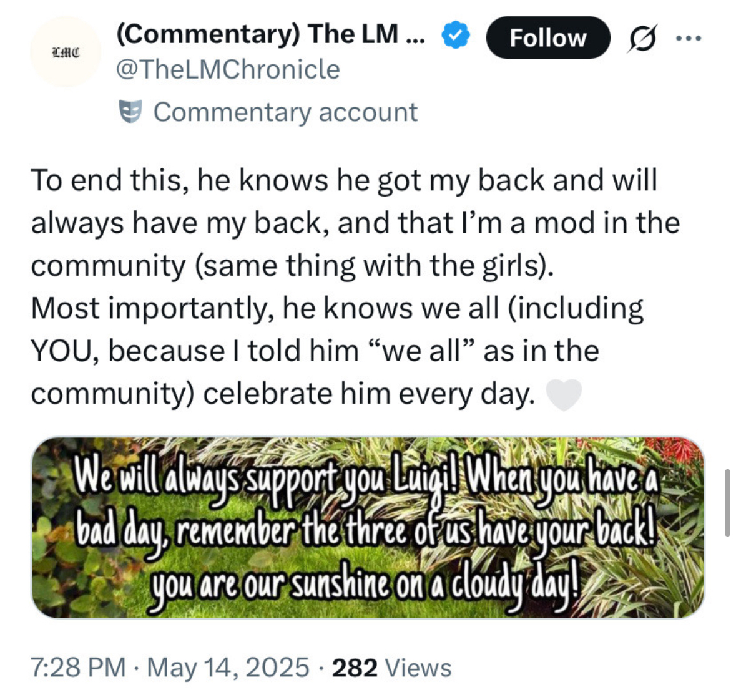Click the paragraph starting "To end this"
The height and width of the screenshot is (700, 736).
355,222
